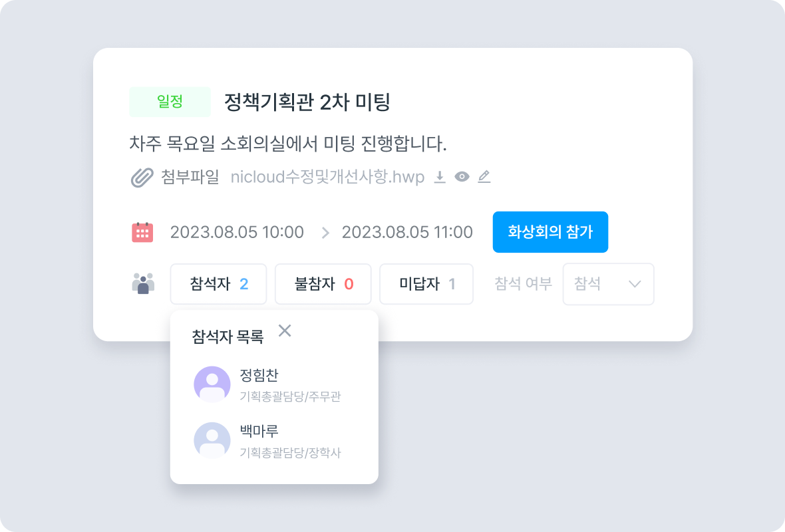
Task: Close the 참석자 목록 popup
Action: tap(285, 331)
